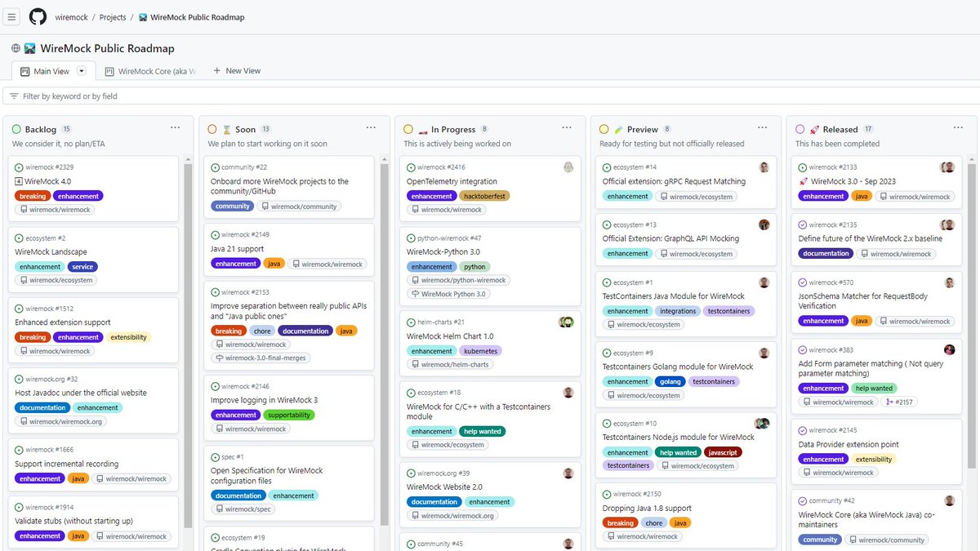The image size is (980, 551).
Task: Open the Preview column options menu
Action: [763, 128]
